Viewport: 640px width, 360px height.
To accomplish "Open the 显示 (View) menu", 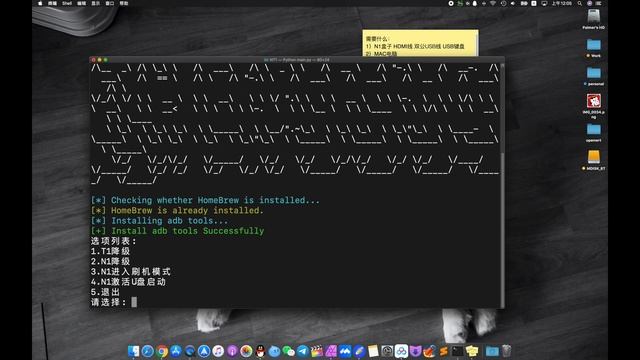I will [x=96, y=3].
